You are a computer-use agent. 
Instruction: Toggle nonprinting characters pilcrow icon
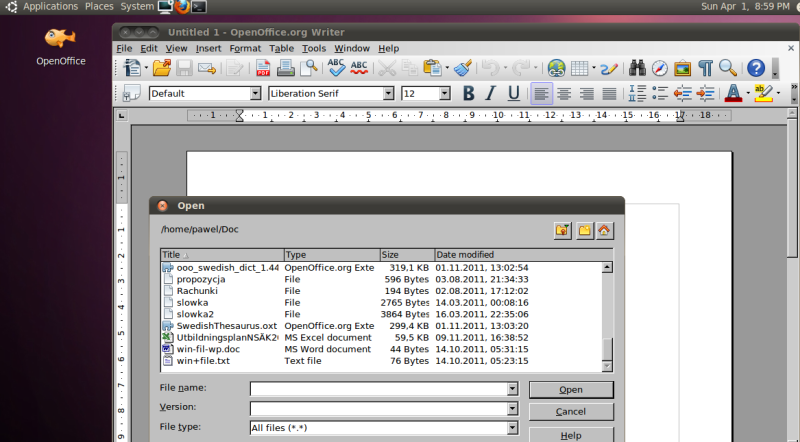pyautogui.click(x=706, y=68)
